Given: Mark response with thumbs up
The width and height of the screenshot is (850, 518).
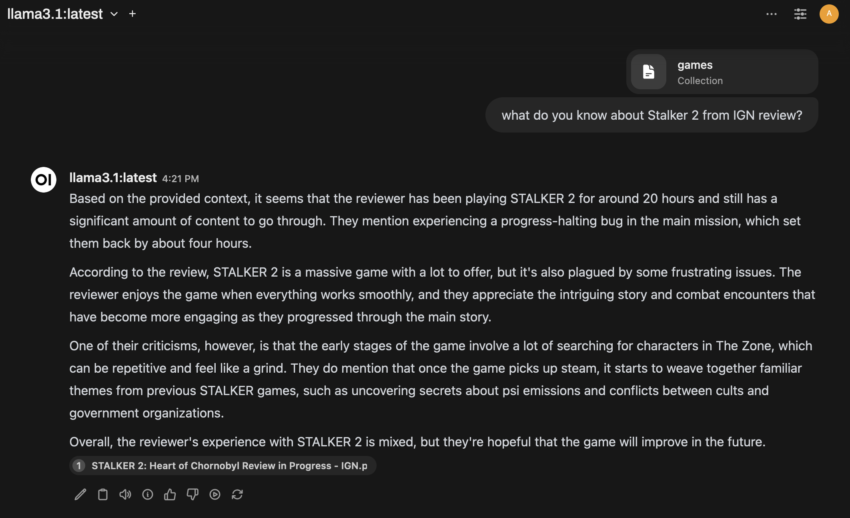Looking at the screenshot, I should pos(170,494).
